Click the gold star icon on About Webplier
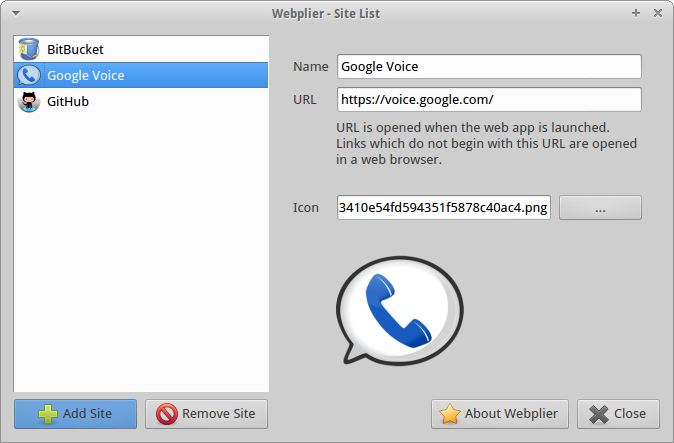The image size is (674, 443). tap(450, 414)
